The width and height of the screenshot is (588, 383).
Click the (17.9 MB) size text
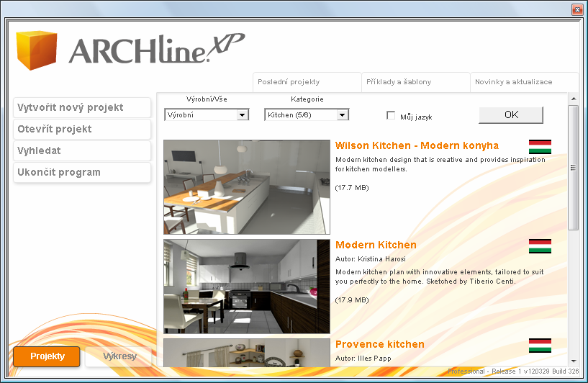pos(352,300)
